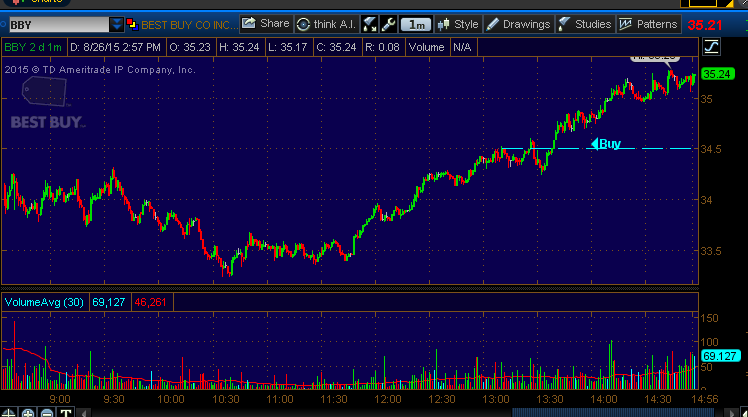Click the crosshair pan icon at bottom left

point(10,412)
